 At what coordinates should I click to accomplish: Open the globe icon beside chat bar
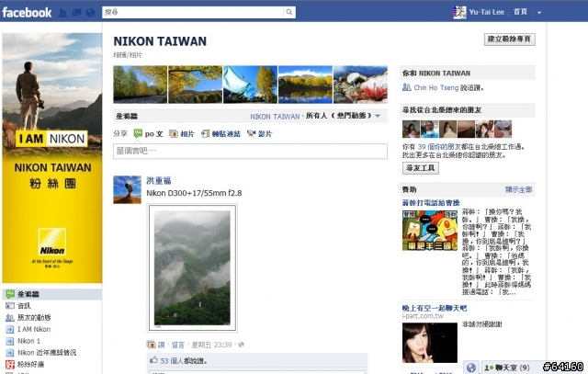click(x=471, y=368)
